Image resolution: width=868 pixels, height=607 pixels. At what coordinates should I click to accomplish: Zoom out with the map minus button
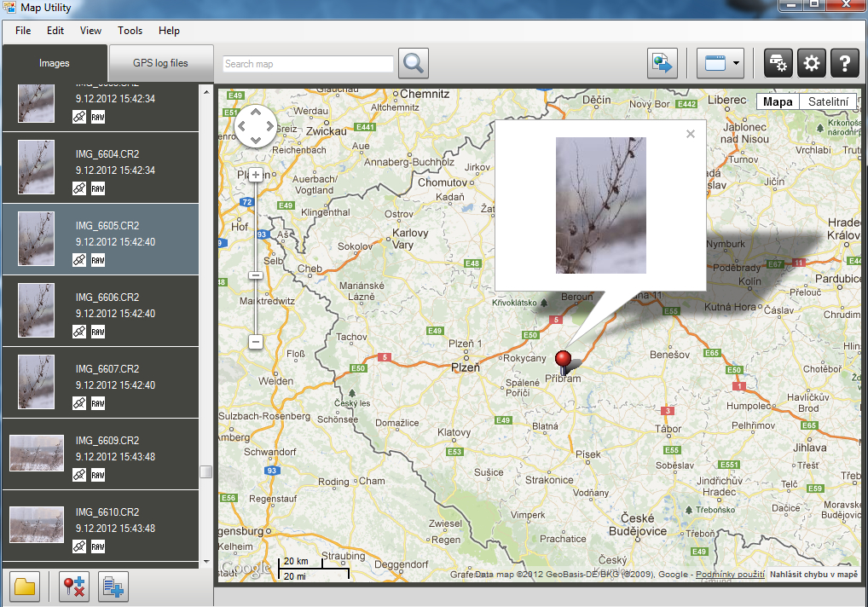[x=255, y=342]
